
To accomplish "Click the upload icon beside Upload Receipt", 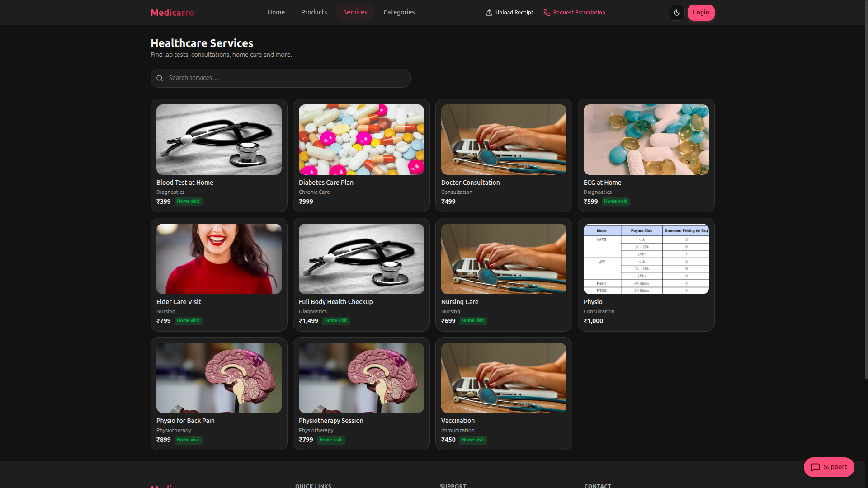I will pos(489,13).
